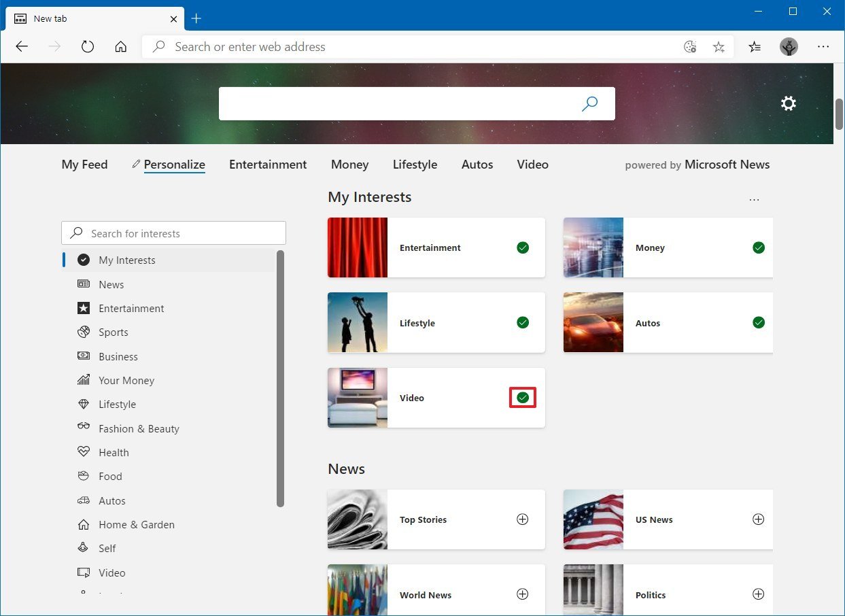Select My Interests in sidebar list

[169, 260]
